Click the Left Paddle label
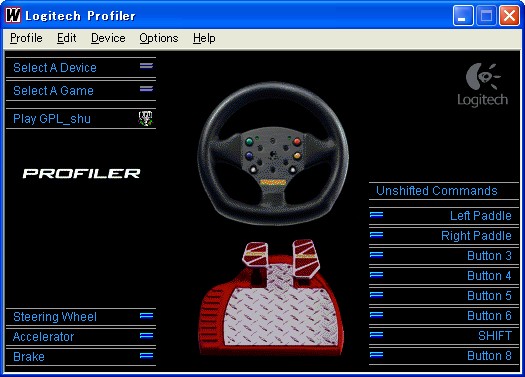Viewport: 525px width, 377px height. pos(481,216)
